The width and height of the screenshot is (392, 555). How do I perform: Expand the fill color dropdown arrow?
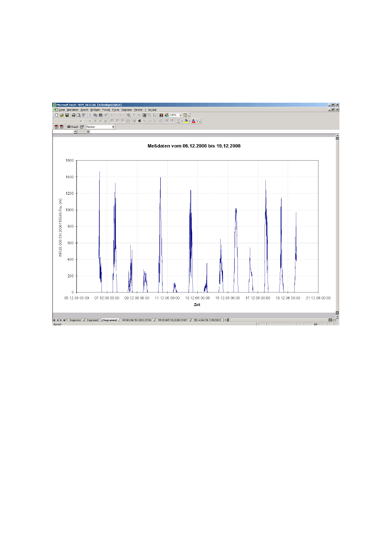point(190,121)
